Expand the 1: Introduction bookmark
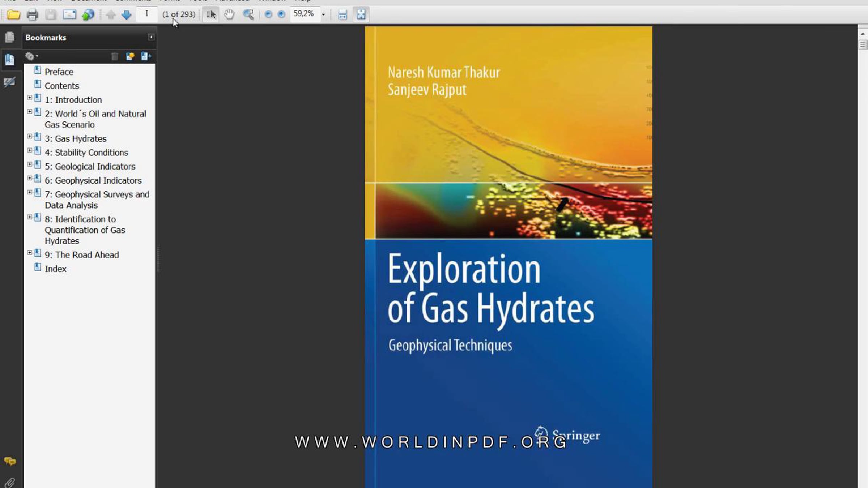868x488 pixels. (30, 98)
